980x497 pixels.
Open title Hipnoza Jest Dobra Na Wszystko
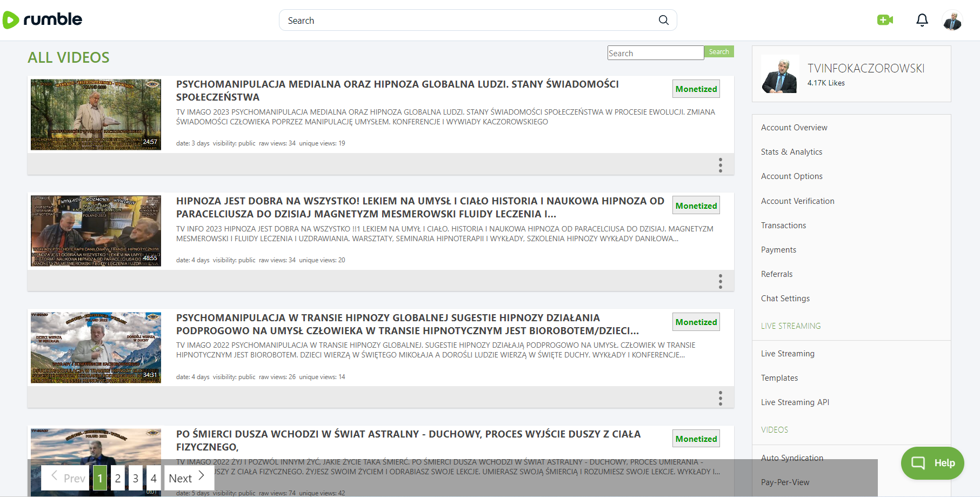(x=420, y=207)
